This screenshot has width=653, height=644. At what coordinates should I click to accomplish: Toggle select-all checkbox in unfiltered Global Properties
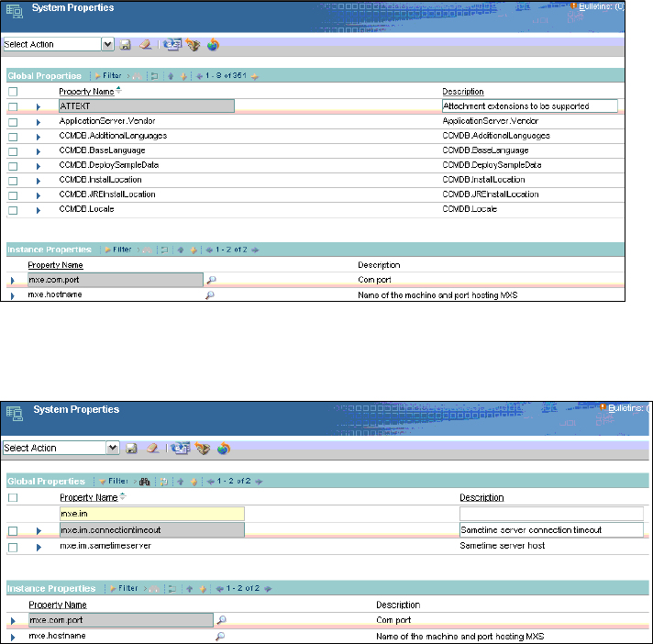(13, 92)
